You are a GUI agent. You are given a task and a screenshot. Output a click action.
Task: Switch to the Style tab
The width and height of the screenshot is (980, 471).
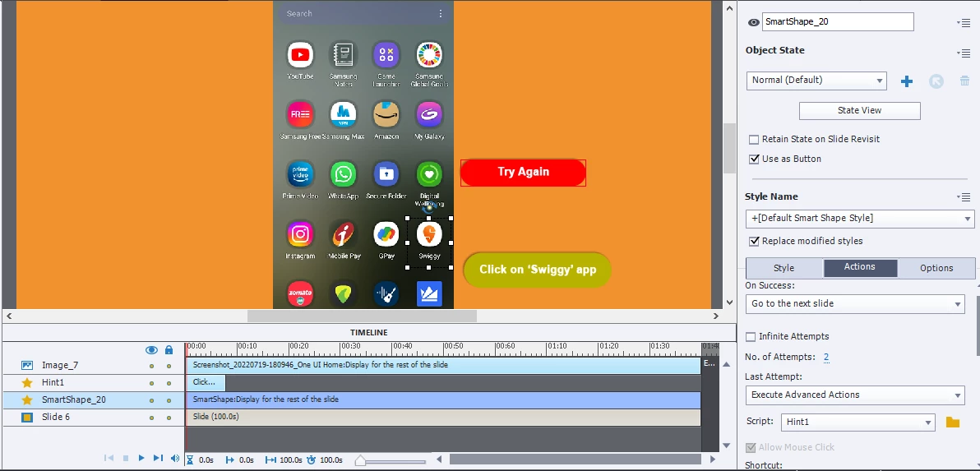click(x=784, y=268)
